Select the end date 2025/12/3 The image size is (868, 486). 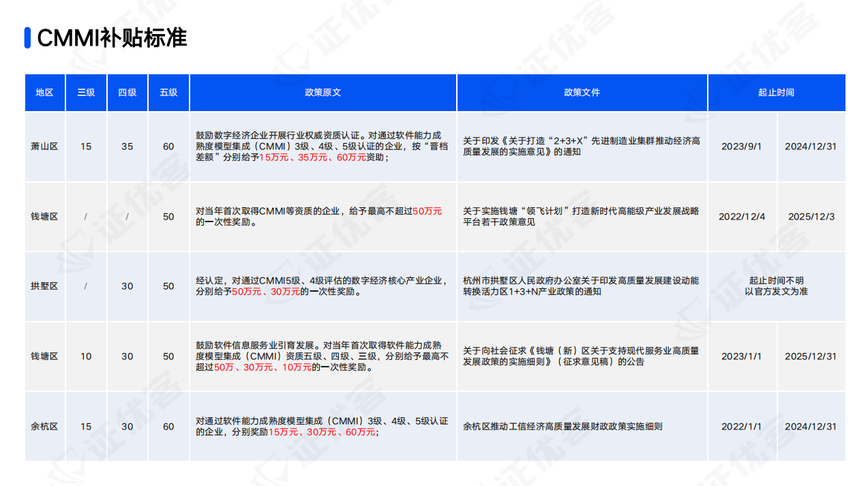click(x=811, y=217)
